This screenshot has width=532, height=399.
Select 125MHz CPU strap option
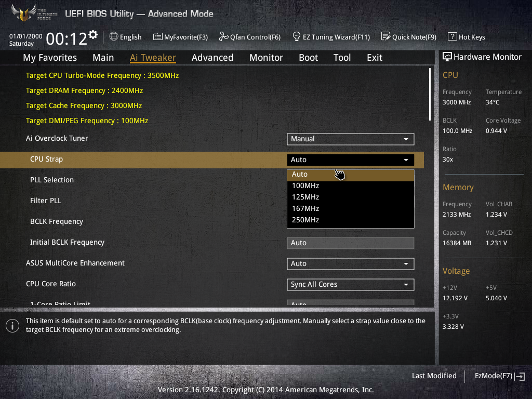[351, 197]
